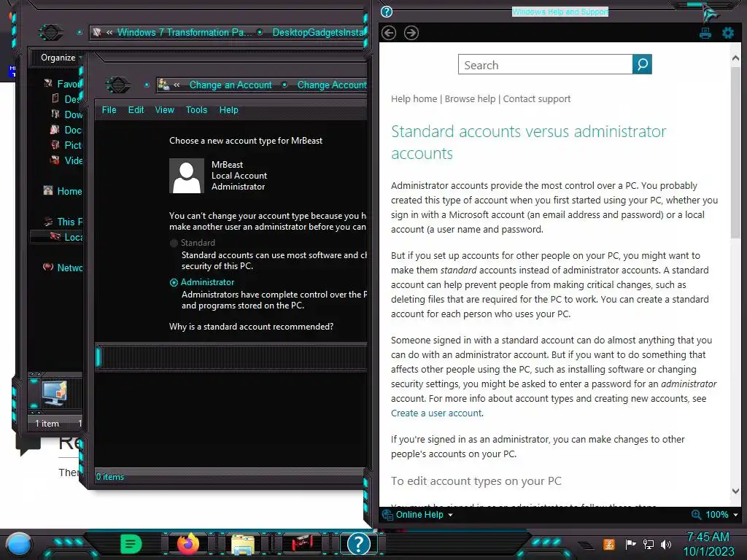Image resolution: width=747 pixels, height=560 pixels.
Task: Click Change an Account breadcrumb
Action: click(231, 85)
